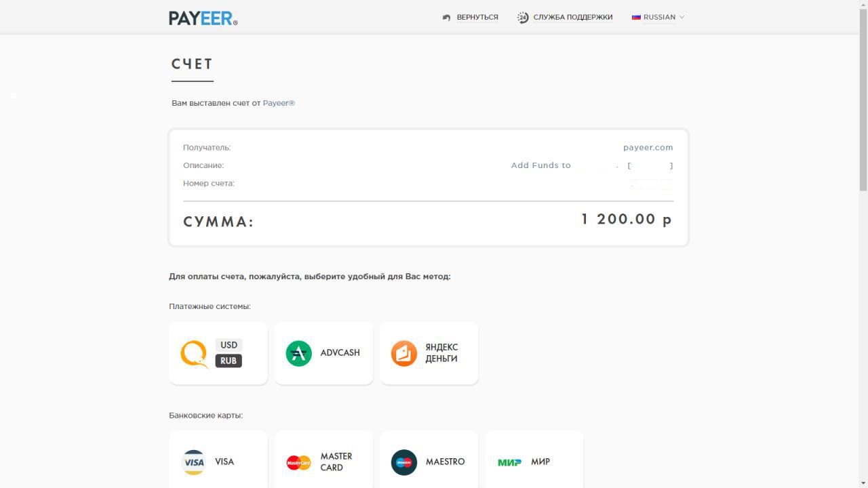The image size is (868, 488).
Task: Follow the Payeer® link in invoice notice
Action: (x=279, y=103)
